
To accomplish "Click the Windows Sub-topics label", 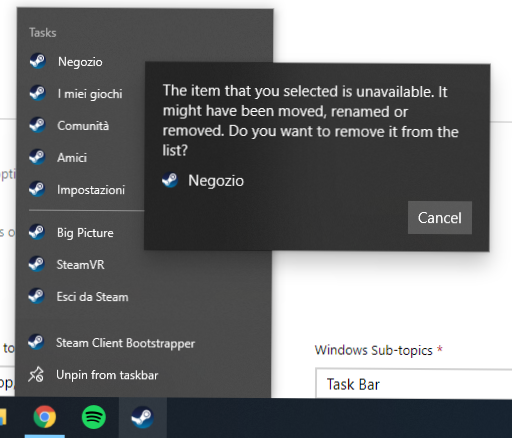I will pyautogui.click(x=374, y=350).
